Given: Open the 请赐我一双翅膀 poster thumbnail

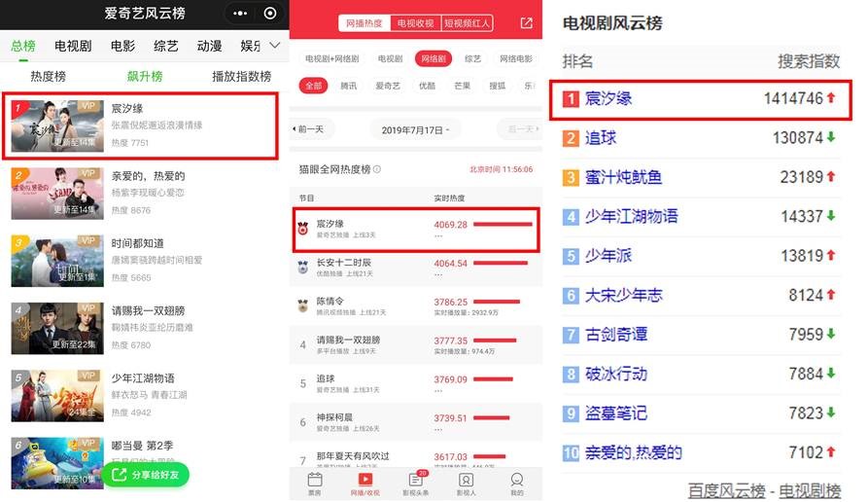Looking at the screenshot, I should pyautogui.click(x=57, y=328).
